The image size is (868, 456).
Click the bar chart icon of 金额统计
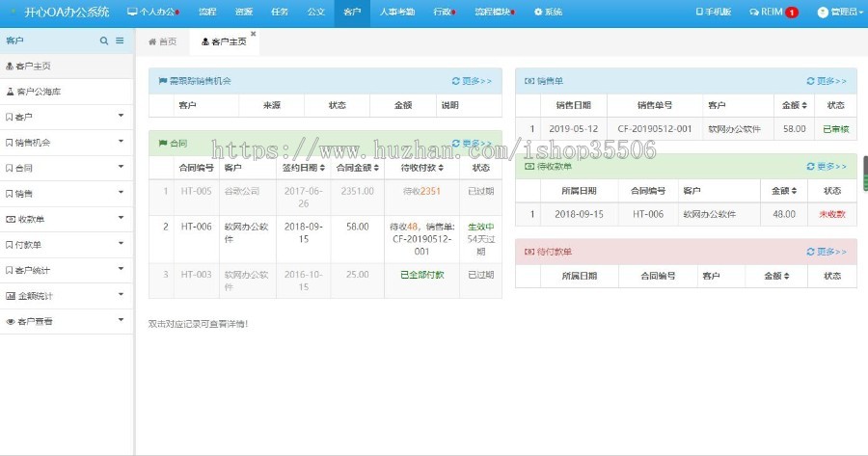[x=11, y=296]
